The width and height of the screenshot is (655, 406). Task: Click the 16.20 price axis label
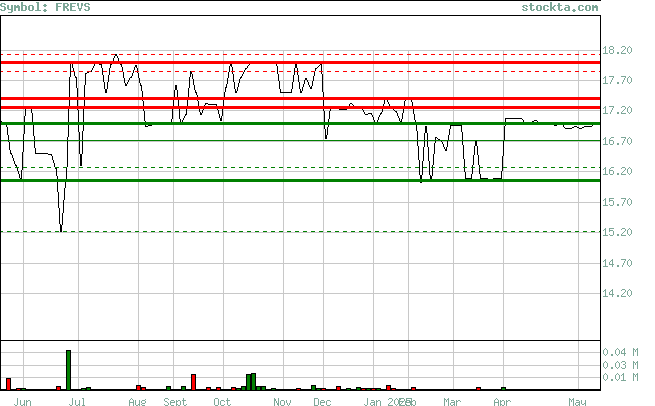pyautogui.click(x=617, y=171)
